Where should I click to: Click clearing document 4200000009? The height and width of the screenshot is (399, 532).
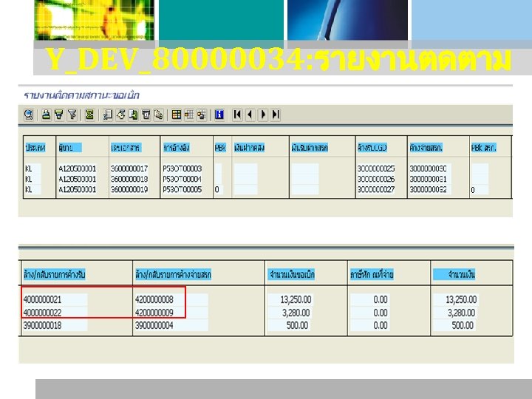[154, 313]
